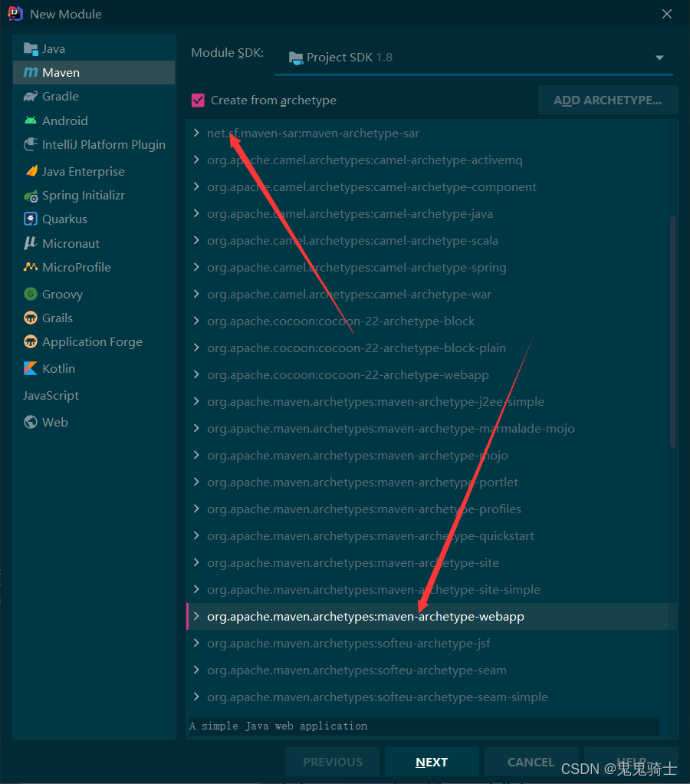Click the Project SDK folder icon
690x784 pixels.
pyautogui.click(x=296, y=58)
